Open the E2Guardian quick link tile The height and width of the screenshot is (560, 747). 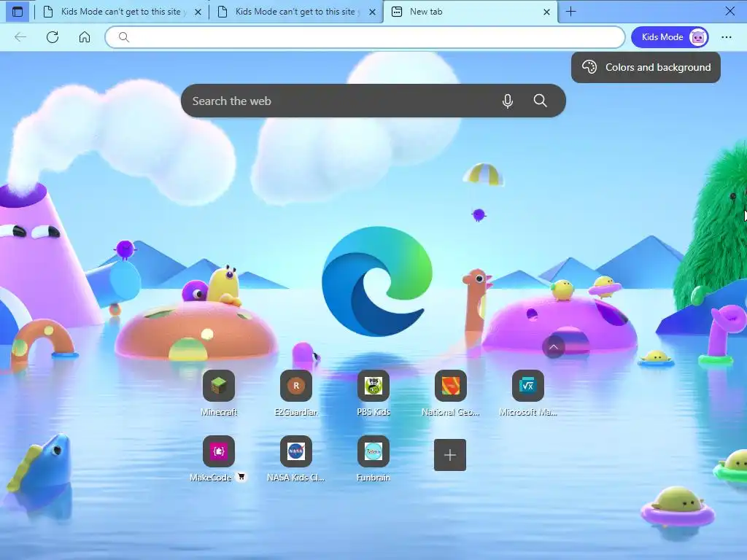[296, 385]
